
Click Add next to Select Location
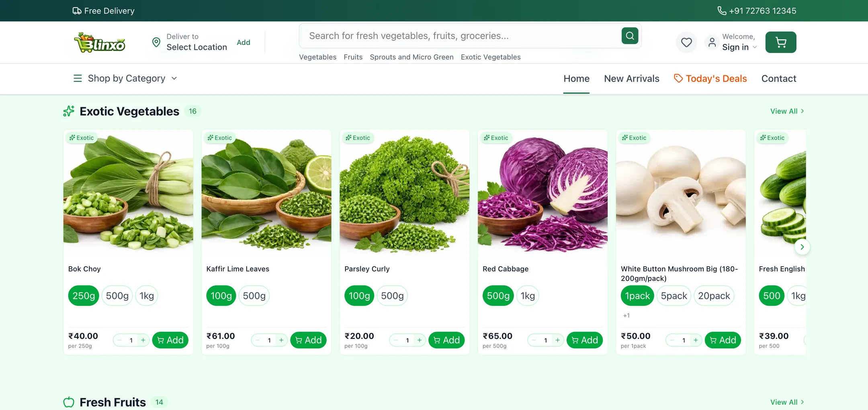click(x=244, y=43)
